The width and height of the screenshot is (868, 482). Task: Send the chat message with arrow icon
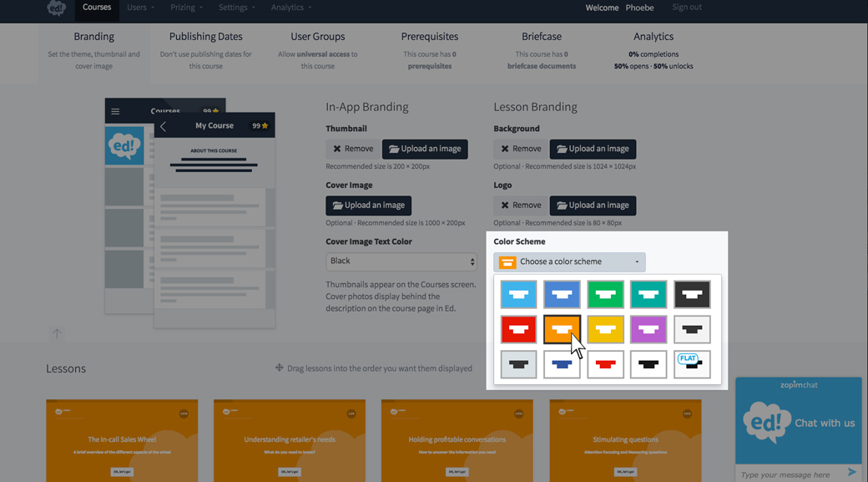pyautogui.click(x=852, y=473)
